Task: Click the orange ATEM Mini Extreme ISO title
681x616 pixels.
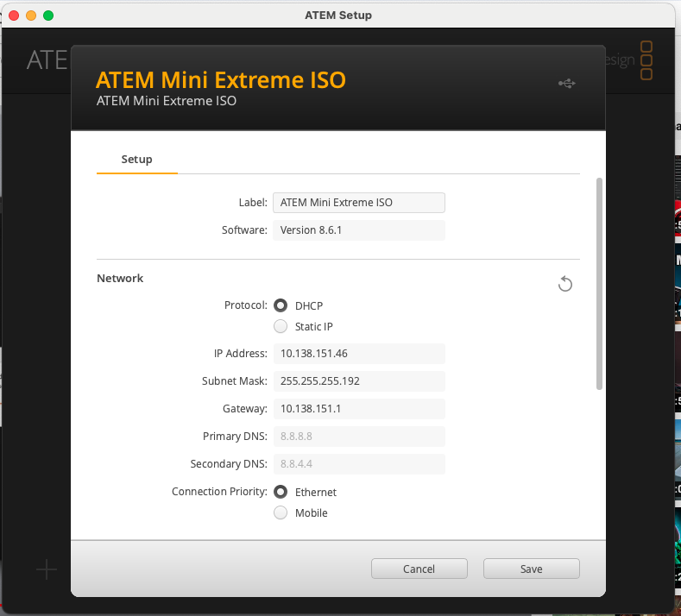Action: [x=221, y=80]
